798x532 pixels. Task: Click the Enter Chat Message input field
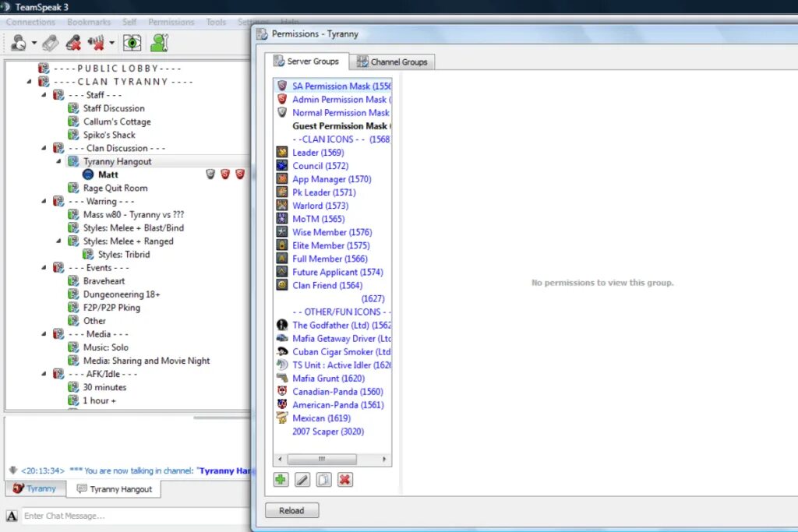[136, 516]
